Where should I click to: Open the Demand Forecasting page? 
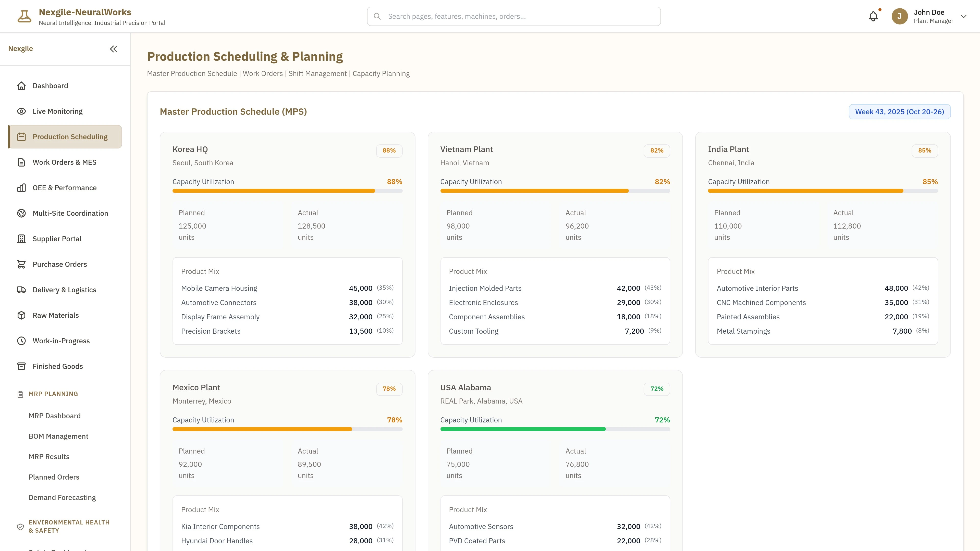pos(62,497)
